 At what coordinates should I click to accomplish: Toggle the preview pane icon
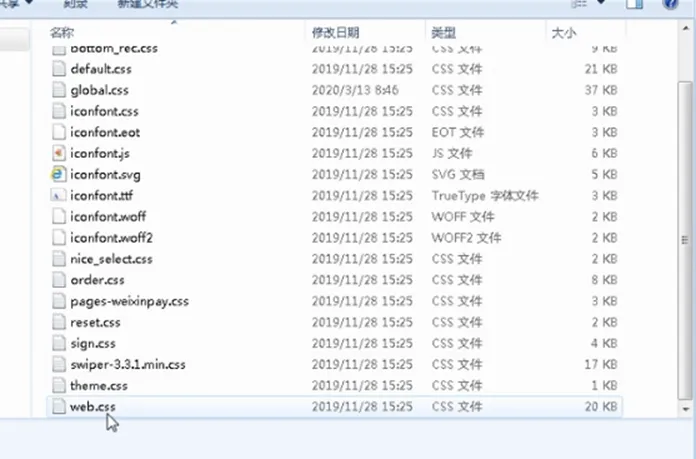coord(634,4)
